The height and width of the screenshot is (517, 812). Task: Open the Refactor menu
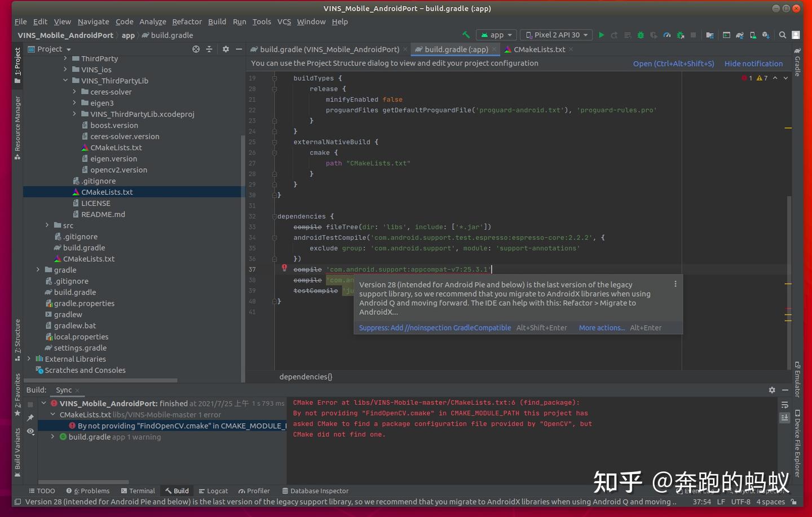coord(187,21)
